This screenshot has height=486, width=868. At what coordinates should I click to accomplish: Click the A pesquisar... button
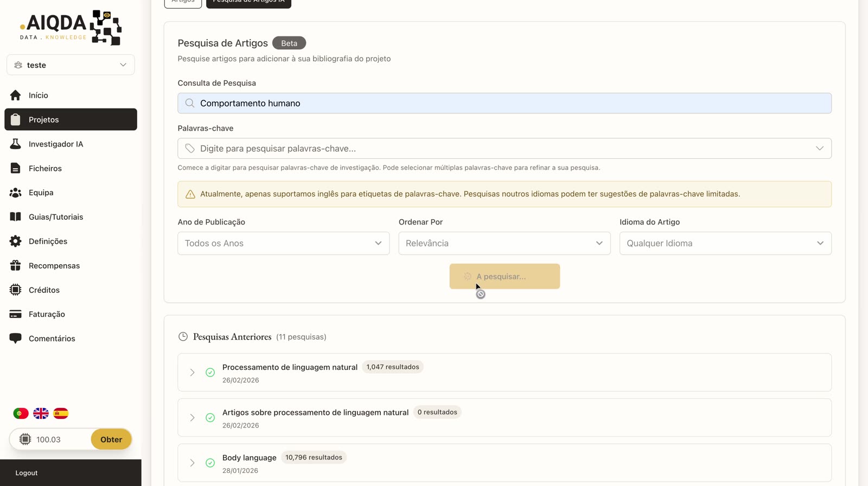point(505,277)
